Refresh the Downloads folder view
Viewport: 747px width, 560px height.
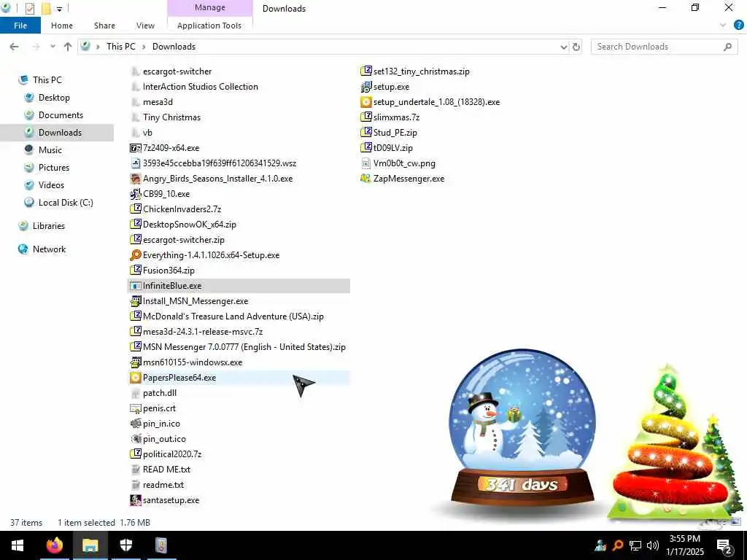click(576, 47)
